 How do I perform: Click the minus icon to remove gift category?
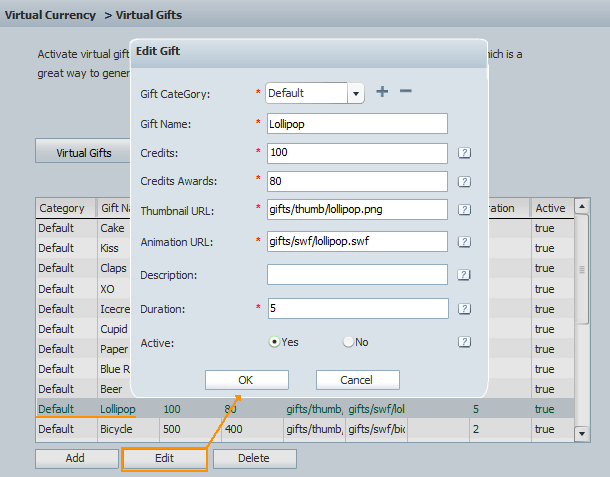[x=405, y=92]
